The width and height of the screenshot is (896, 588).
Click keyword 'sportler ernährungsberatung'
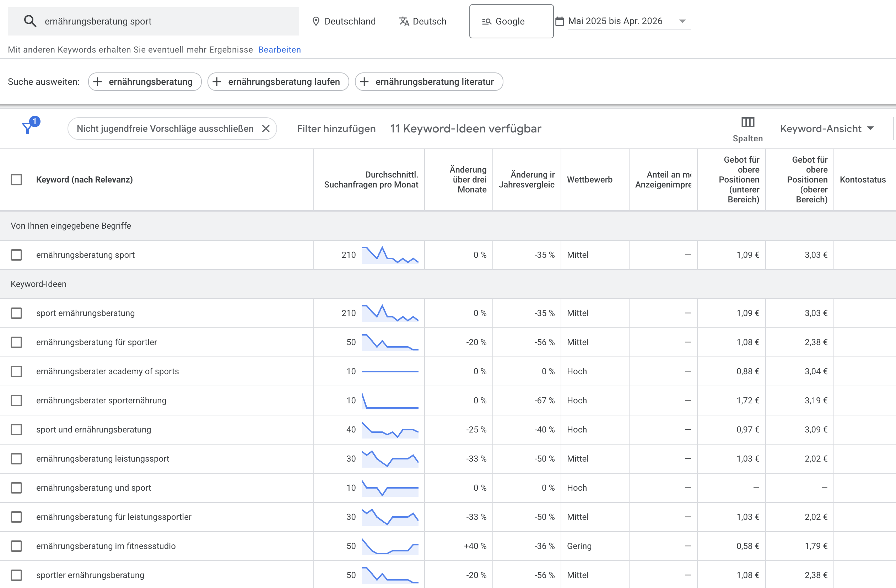point(90,575)
